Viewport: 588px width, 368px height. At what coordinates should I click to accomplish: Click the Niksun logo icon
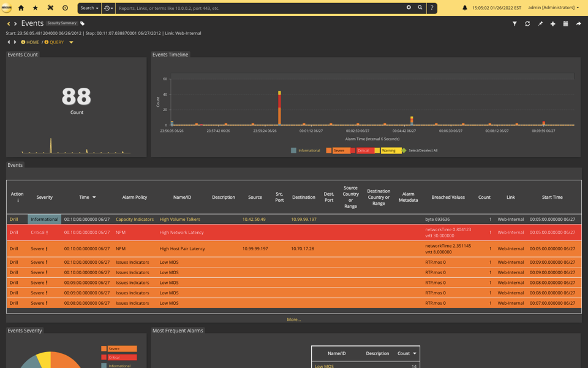[6, 7]
